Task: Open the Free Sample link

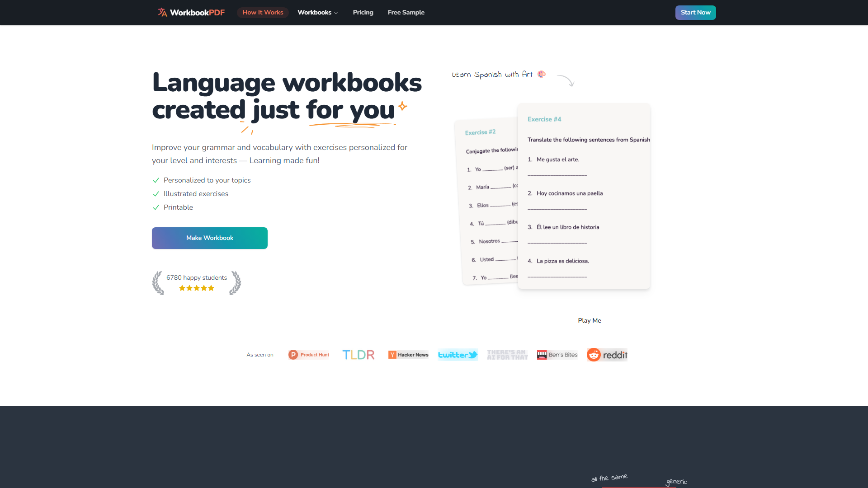Action: pyautogui.click(x=406, y=12)
